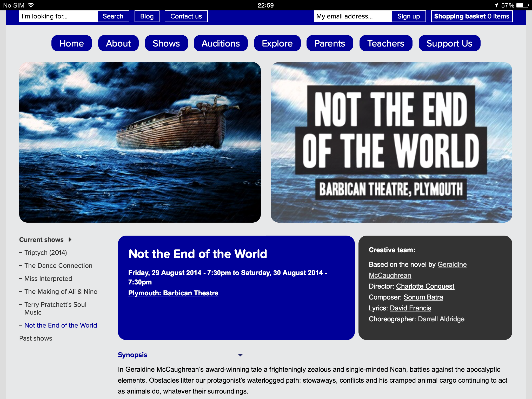Click the email address input field
This screenshot has height=399, width=532.
pyautogui.click(x=353, y=16)
